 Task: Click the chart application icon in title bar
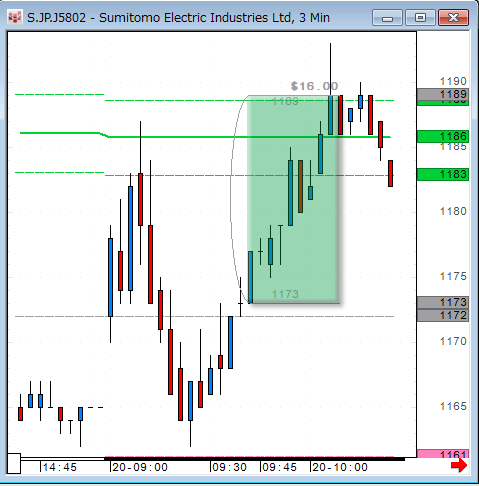15,17
